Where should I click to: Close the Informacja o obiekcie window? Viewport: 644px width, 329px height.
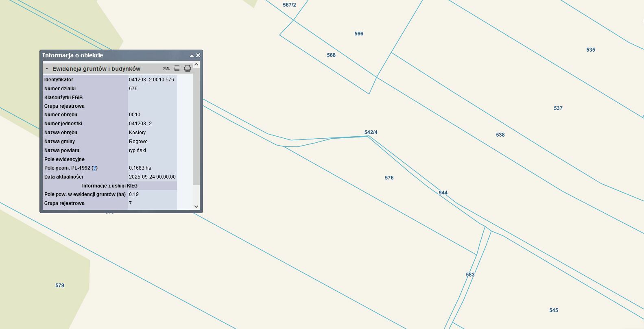(x=198, y=55)
